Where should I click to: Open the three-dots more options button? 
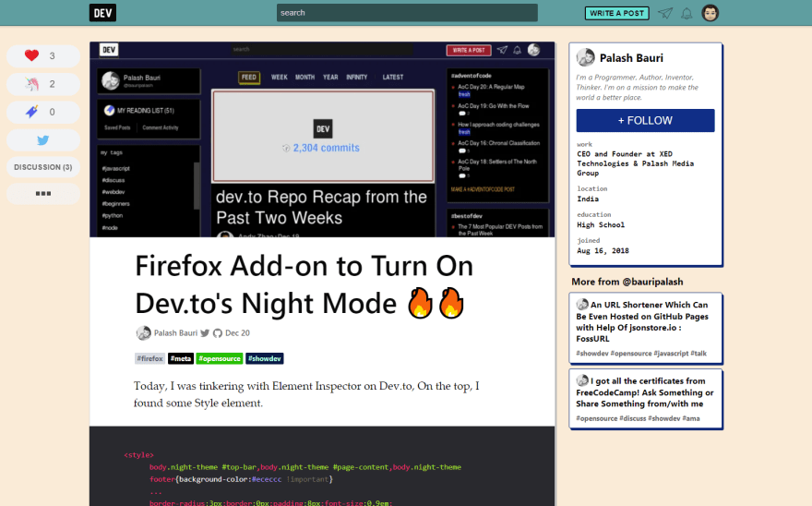coord(43,193)
